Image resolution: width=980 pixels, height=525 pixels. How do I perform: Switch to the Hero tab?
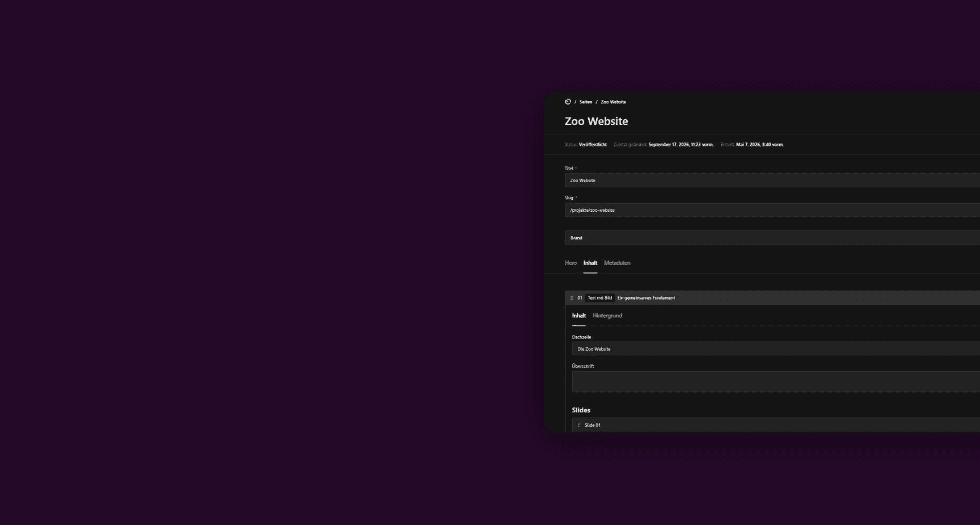pos(571,263)
